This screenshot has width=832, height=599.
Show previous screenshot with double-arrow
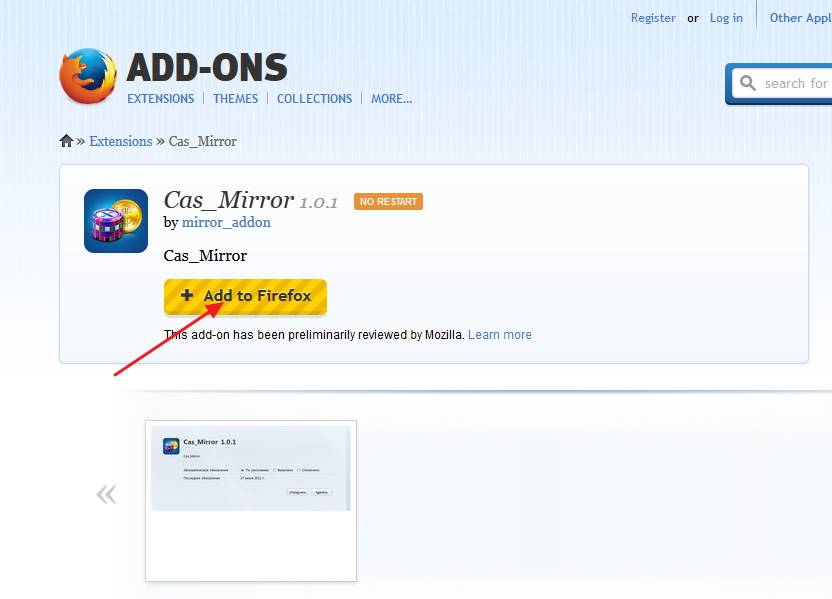tap(106, 494)
